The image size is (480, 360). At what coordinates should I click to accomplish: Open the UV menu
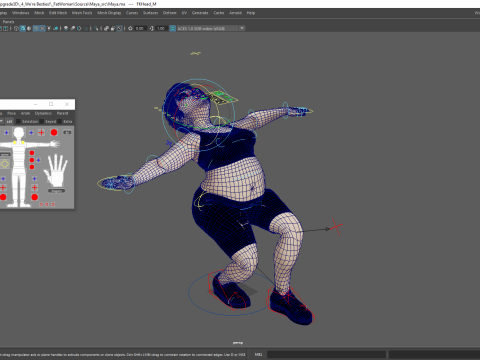click(184, 13)
